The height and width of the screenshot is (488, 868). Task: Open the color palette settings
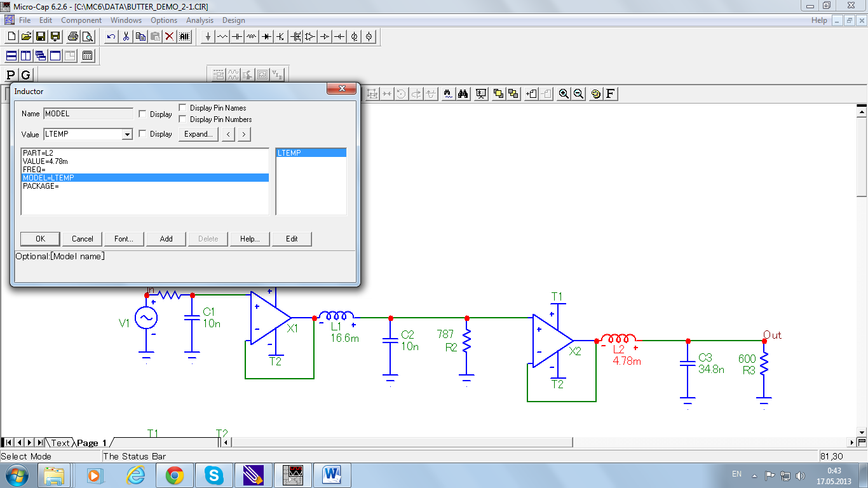[595, 94]
